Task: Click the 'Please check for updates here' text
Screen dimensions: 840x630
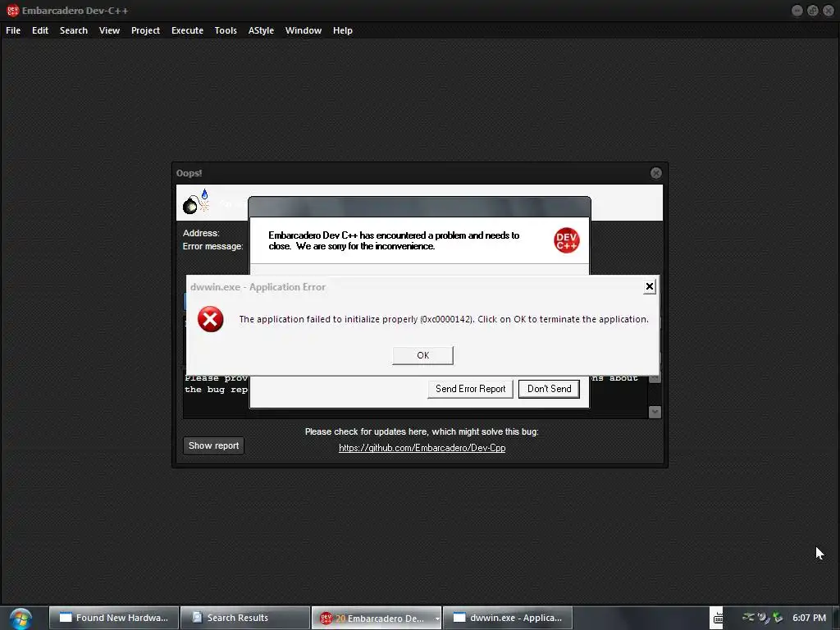Action: [x=422, y=431]
